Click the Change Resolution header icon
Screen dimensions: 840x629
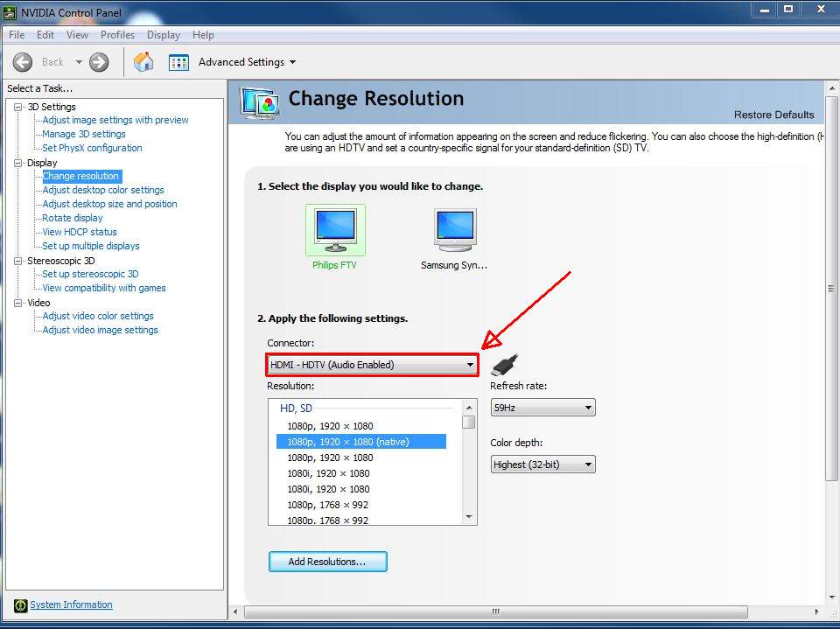(259, 103)
